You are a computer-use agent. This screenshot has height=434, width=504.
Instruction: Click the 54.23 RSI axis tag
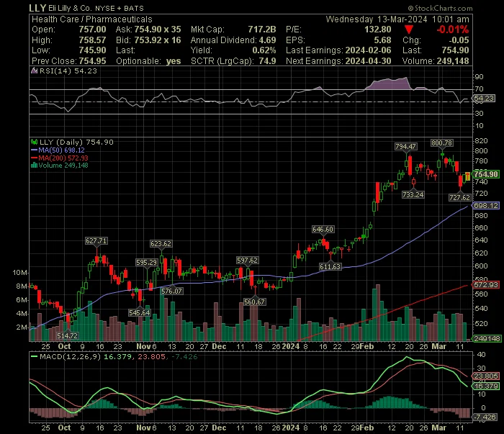[484, 99]
